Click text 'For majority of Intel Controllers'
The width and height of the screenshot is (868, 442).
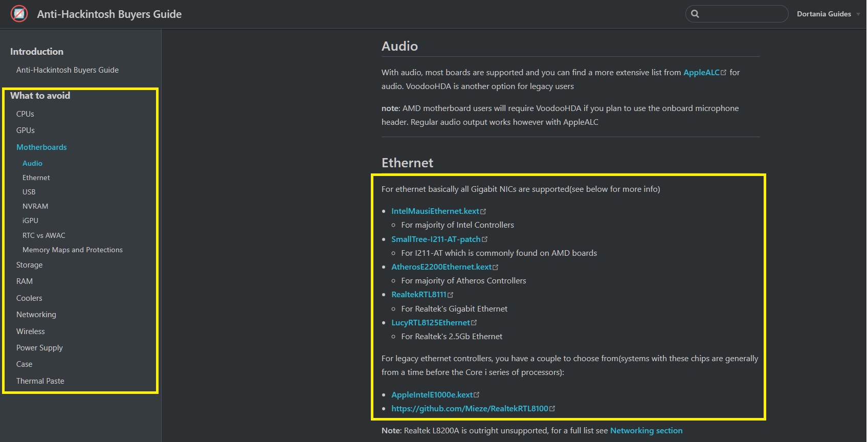pyautogui.click(x=458, y=225)
